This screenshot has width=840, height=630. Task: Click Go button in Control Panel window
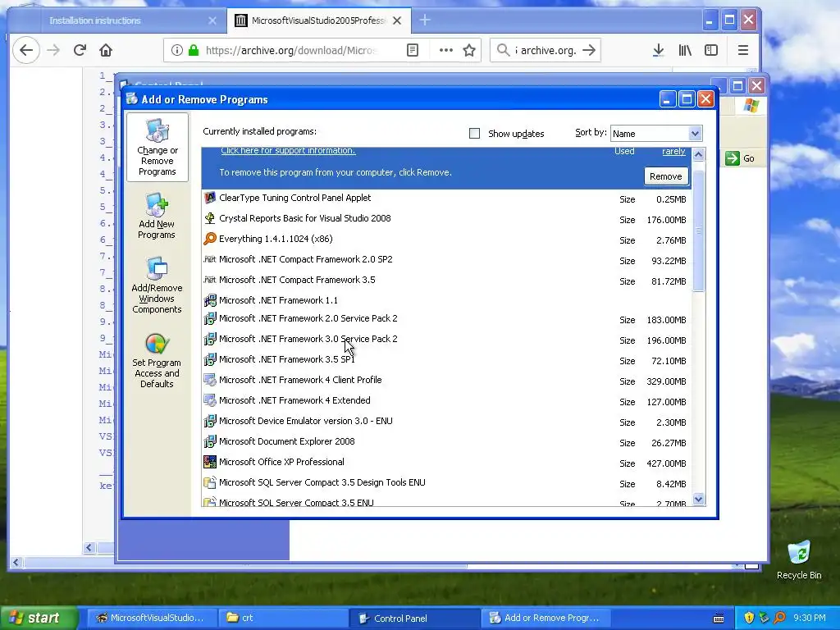pyautogui.click(x=741, y=158)
